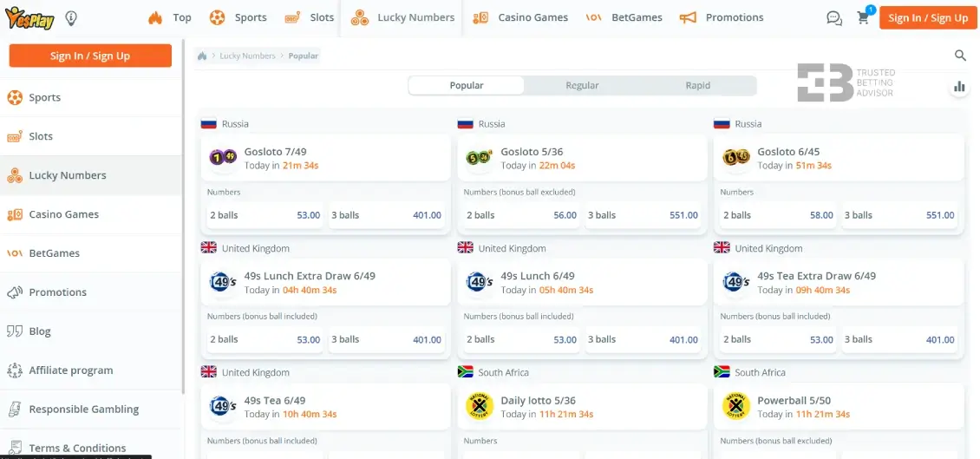Click the shopping cart icon
Screen dimensions: 980x459
coord(863,17)
